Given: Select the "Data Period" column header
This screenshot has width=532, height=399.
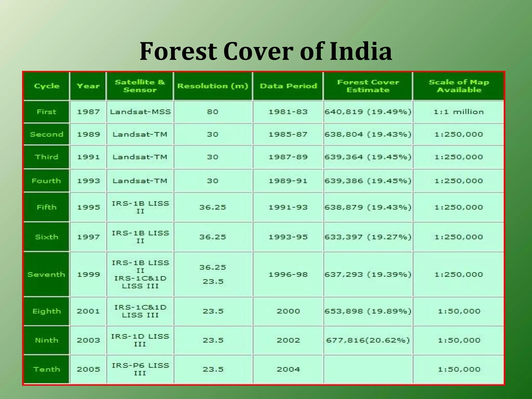Looking at the screenshot, I should coord(288,86).
